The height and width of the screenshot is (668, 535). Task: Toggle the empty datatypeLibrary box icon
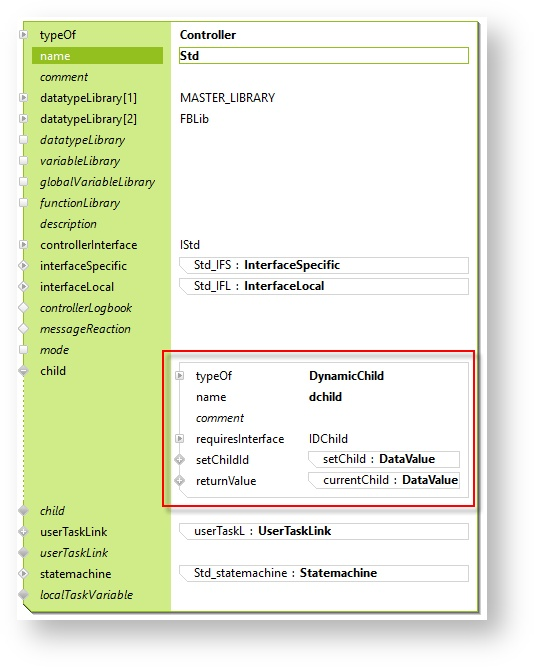pos(23,139)
